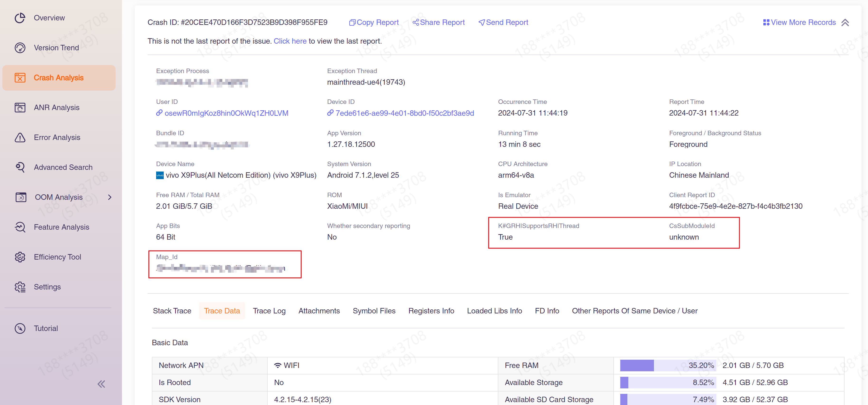Image resolution: width=868 pixels, height=405 pixels.
Task: Click the WIFI signal icon
Action: tap(278, 365)
